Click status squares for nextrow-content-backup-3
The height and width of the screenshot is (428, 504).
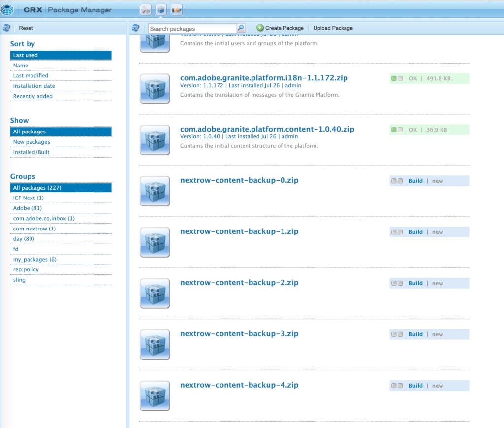tap(397, 334)
